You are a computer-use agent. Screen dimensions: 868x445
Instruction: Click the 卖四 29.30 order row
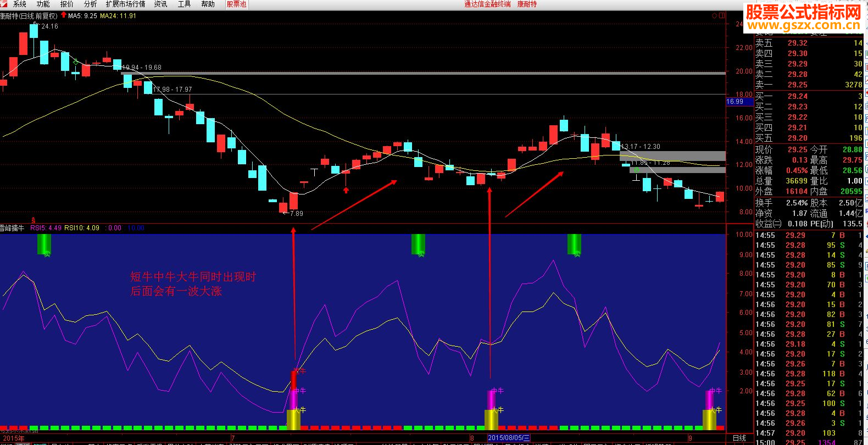coord(809,53)
